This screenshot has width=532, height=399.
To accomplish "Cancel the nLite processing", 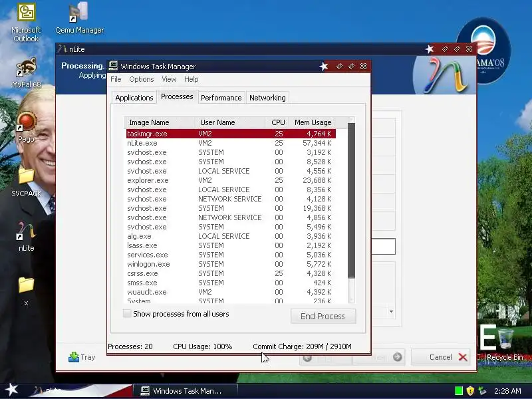I will [440, 357].
